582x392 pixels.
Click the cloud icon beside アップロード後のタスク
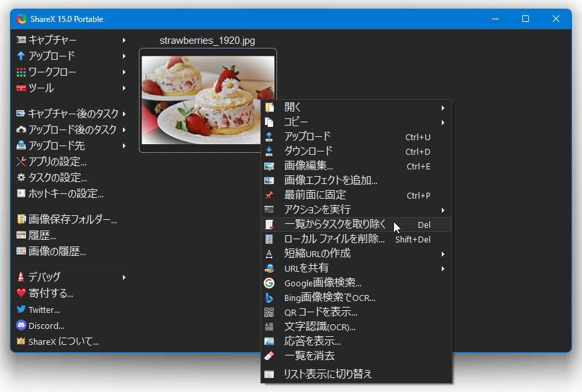(21, 130)
